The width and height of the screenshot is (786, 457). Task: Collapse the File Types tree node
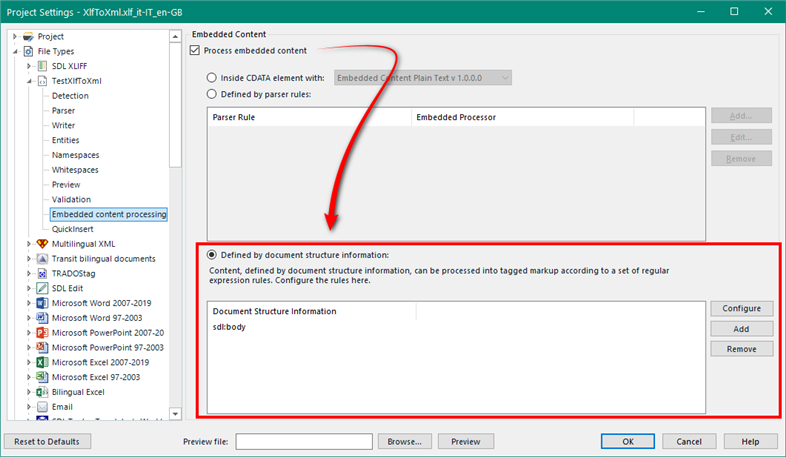pyautogui.click(x=15, y=51)
